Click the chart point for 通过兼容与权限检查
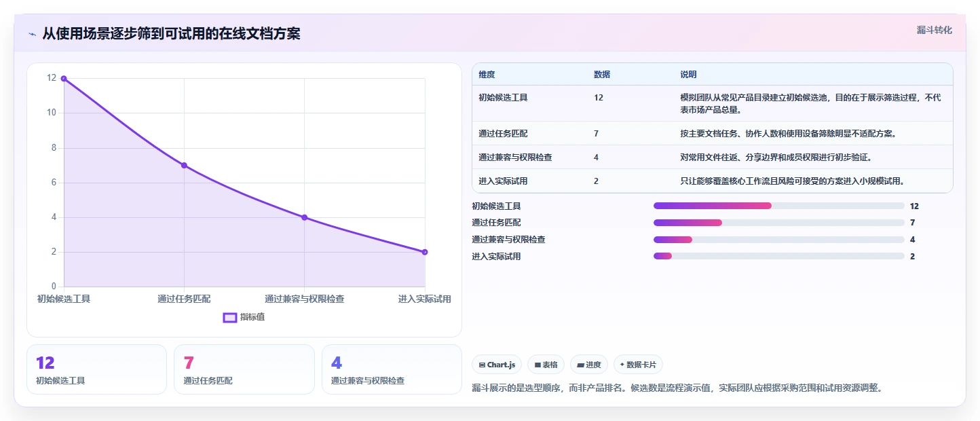 coord(304,217)
